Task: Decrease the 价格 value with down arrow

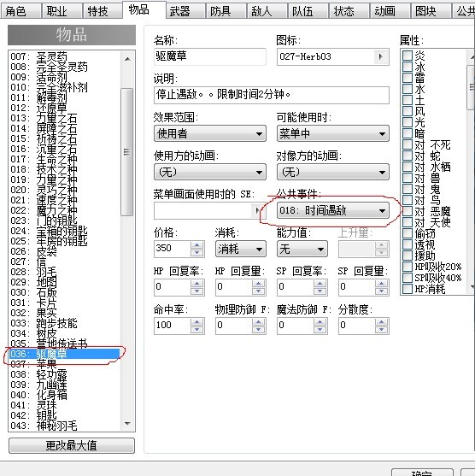Action: pos(197,253)
